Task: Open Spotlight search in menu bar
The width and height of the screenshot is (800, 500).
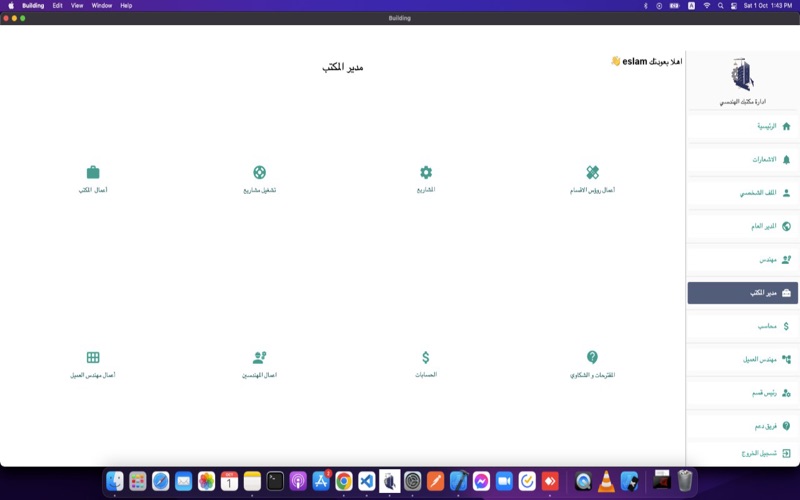Action: (x=720, y=6)
